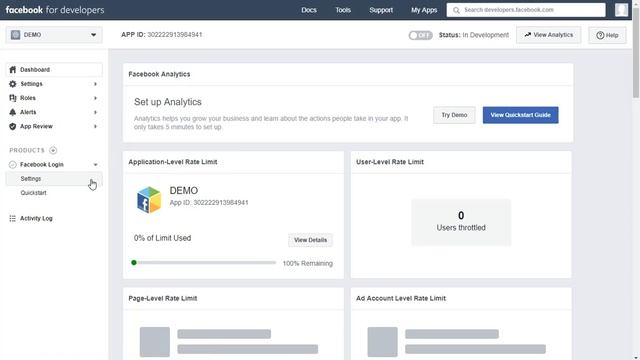Add a product with the plus icon
The height and width of the screenshot is (360, 640).
pyautogui.click(x=53, y=150)
